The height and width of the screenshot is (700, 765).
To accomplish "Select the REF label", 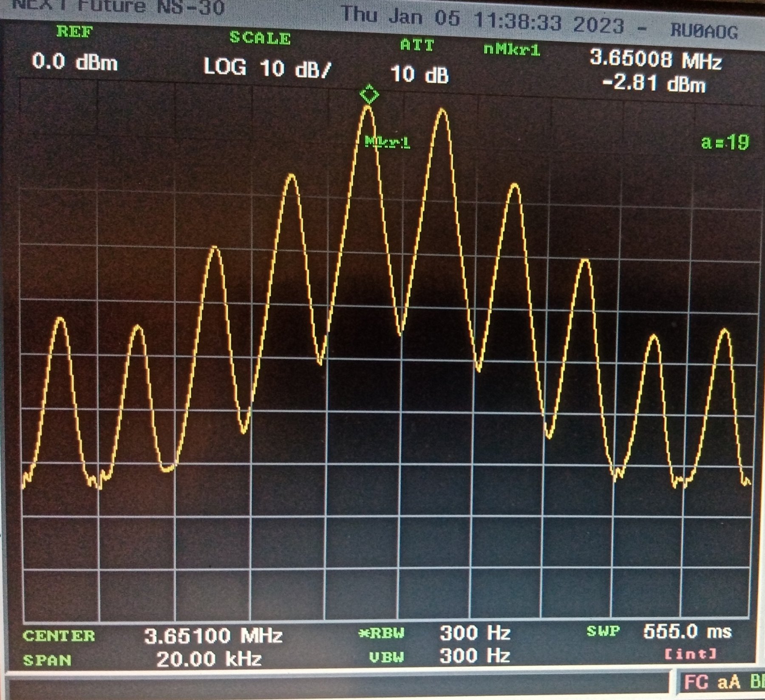I will (x=74, y=32).
